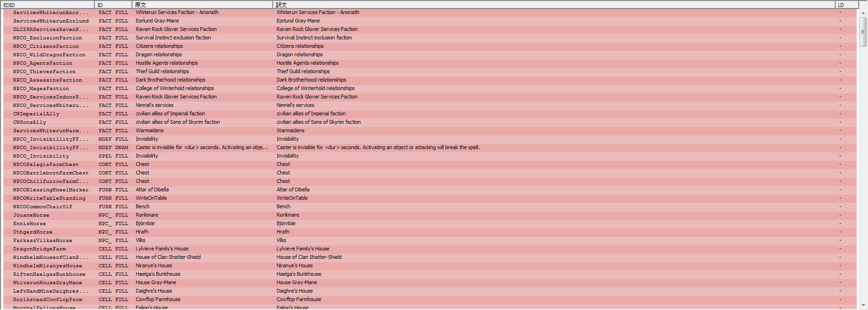Screen dimensions: 868x310
Task: Select the ServicesWhiterunEorlund EDID row
Action: 430,21
